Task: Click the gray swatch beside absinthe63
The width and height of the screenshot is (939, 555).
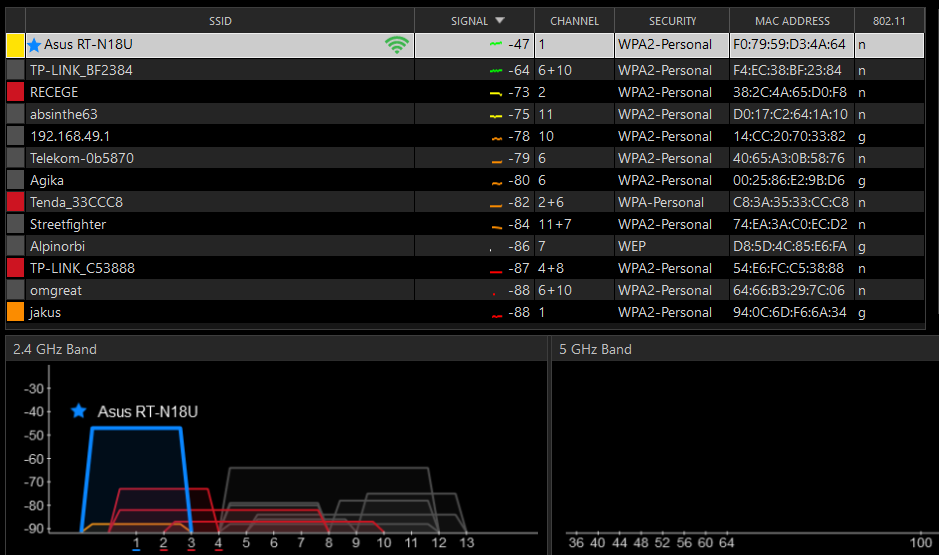Action: point(16,114)
